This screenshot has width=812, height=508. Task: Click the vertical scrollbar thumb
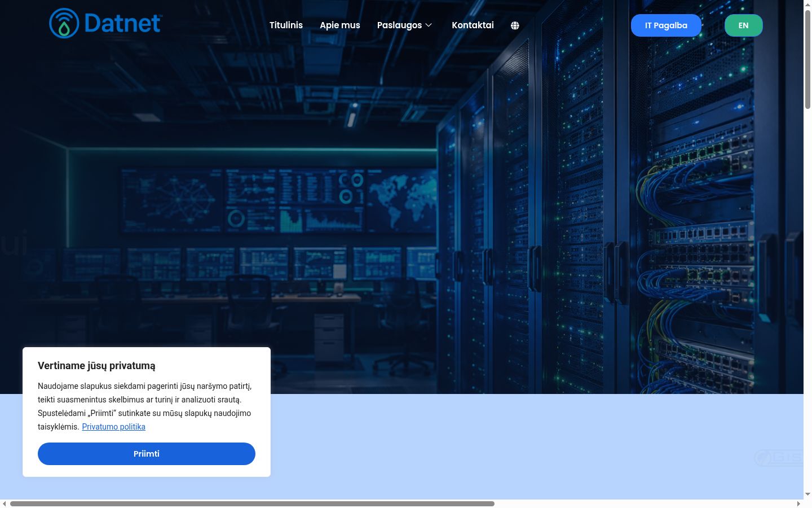click(807, 59)
